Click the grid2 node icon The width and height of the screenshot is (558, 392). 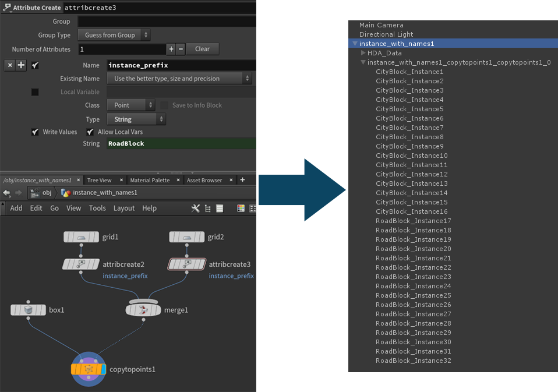(187, 237)
